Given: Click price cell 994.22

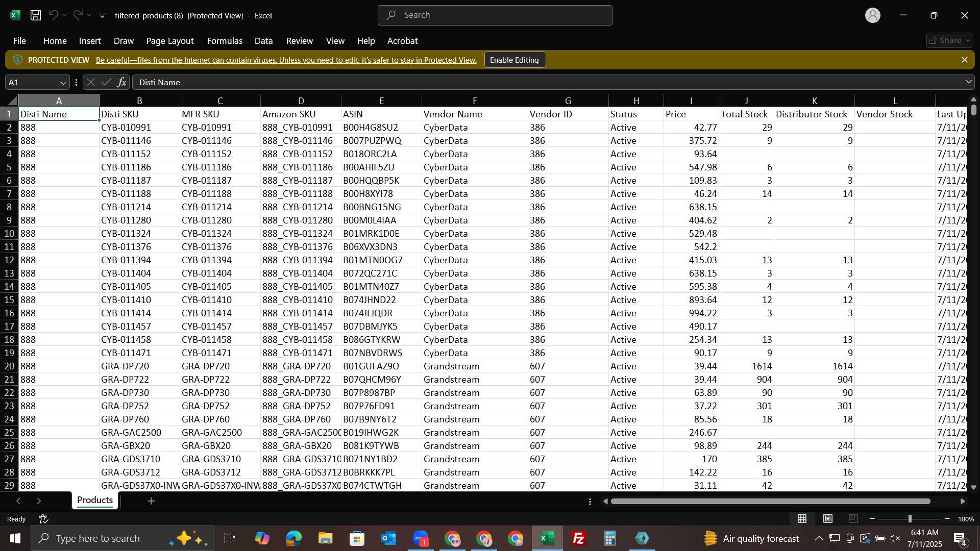Looking at the screenshot, I should pyautogui.click(x=691, y=313).
